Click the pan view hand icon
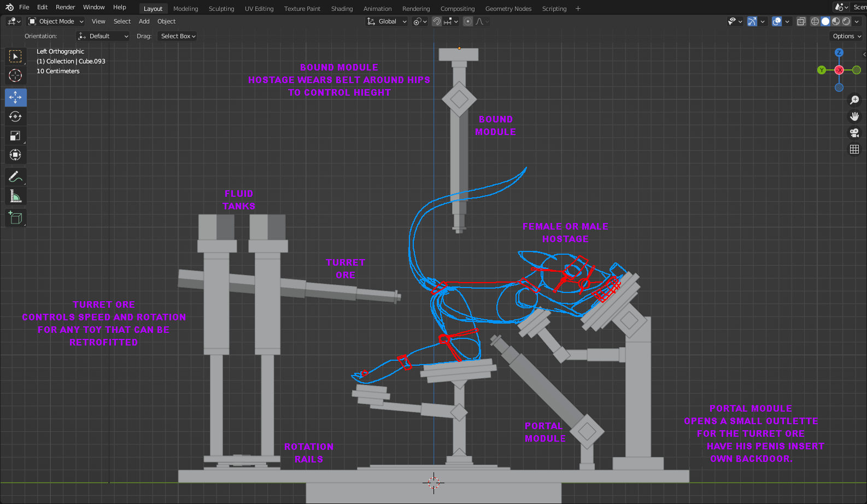Viewport: 867px width, 504px height. 854,116
